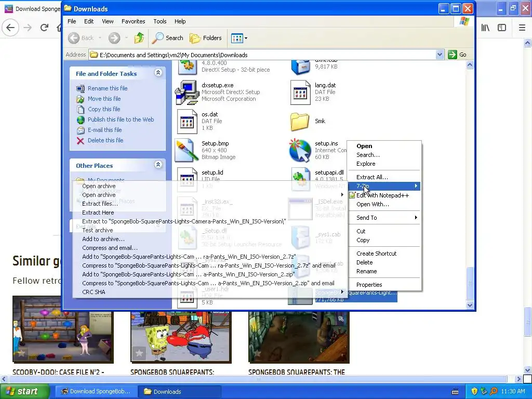Click Move this file task
Screen dimensions: 532x399
click(x=104, y=99)
